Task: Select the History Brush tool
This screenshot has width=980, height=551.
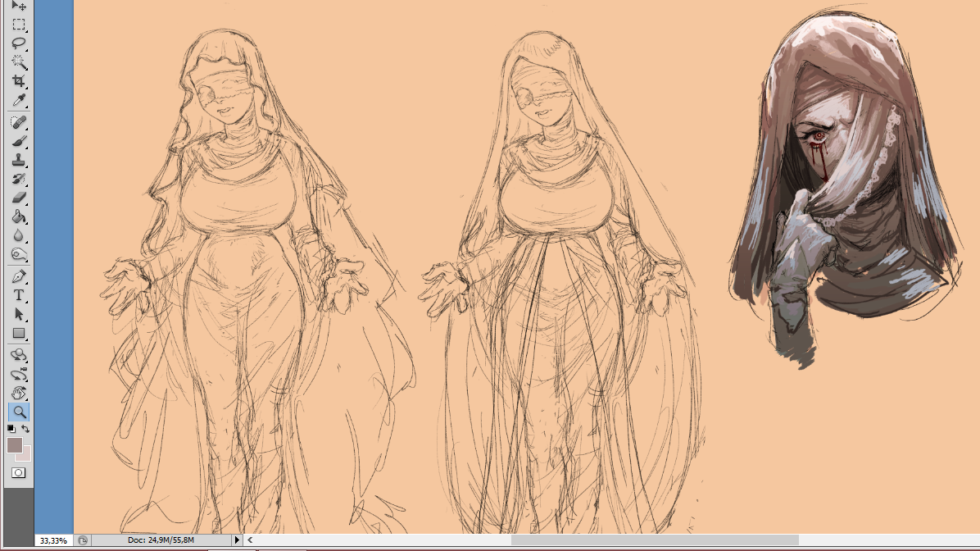Action: point(19,179)
